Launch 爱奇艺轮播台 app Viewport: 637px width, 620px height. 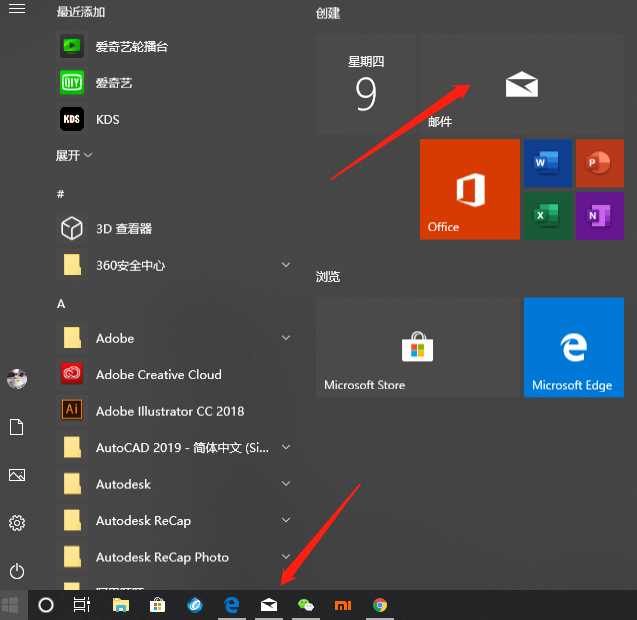click(175, 46)
